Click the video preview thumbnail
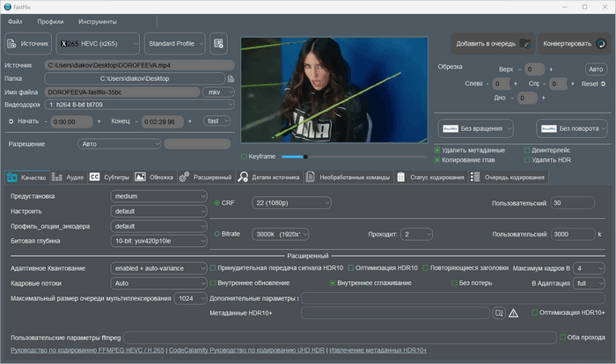616x364 pixels. coord(334,90)
